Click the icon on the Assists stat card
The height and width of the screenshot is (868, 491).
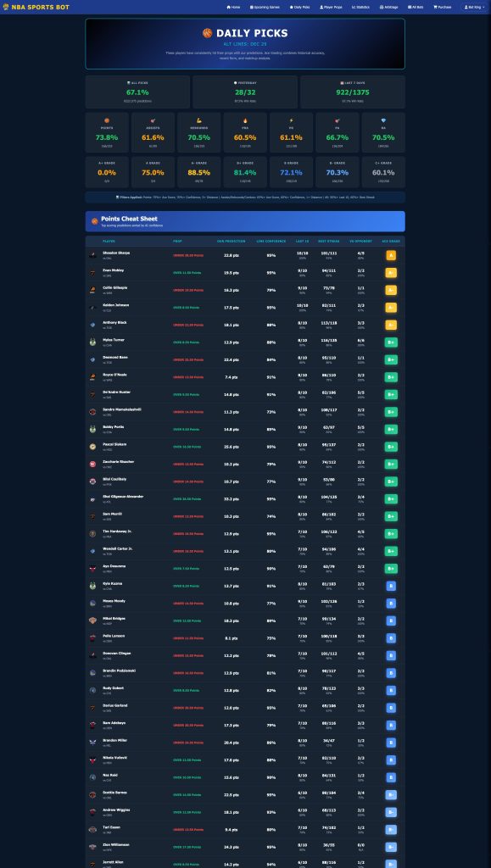point(153,120)
